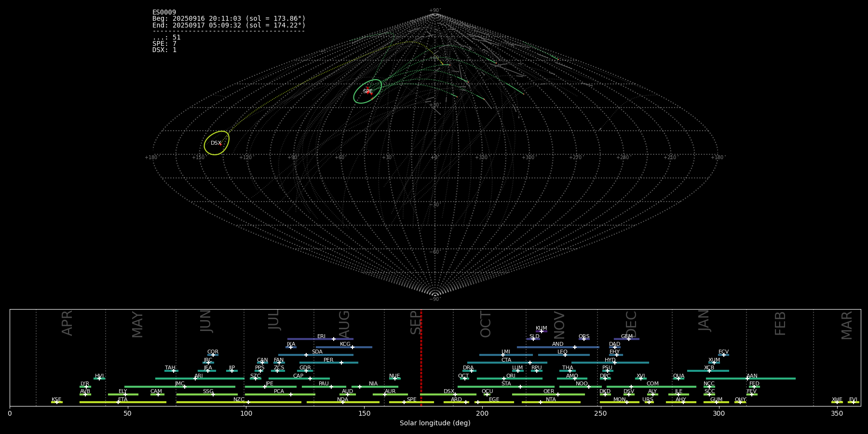
Task: Click the AUR shower label in timeline
Action: [390, 392]
